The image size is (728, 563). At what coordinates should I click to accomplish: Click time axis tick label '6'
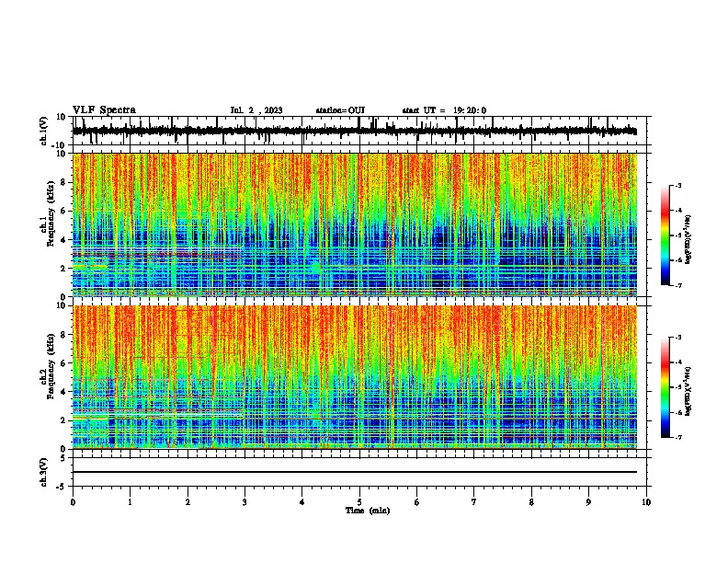tap(417, 502)
